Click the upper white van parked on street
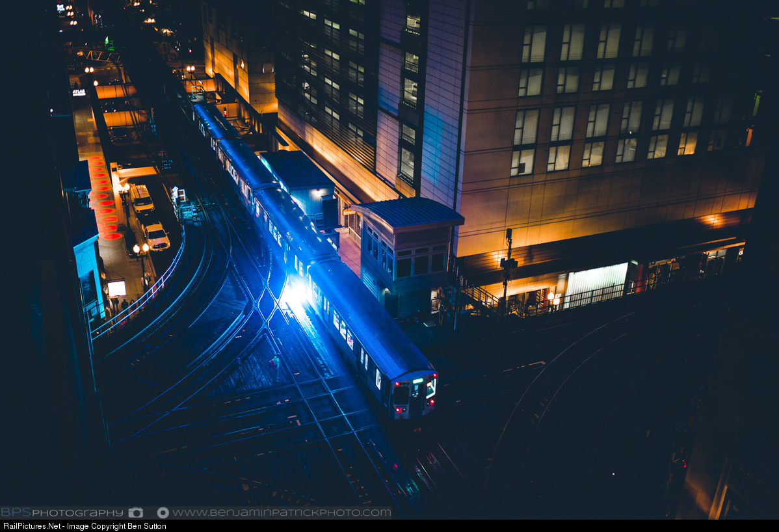The image size is (779, 532). pyautogui.click(x=141, y=198)
